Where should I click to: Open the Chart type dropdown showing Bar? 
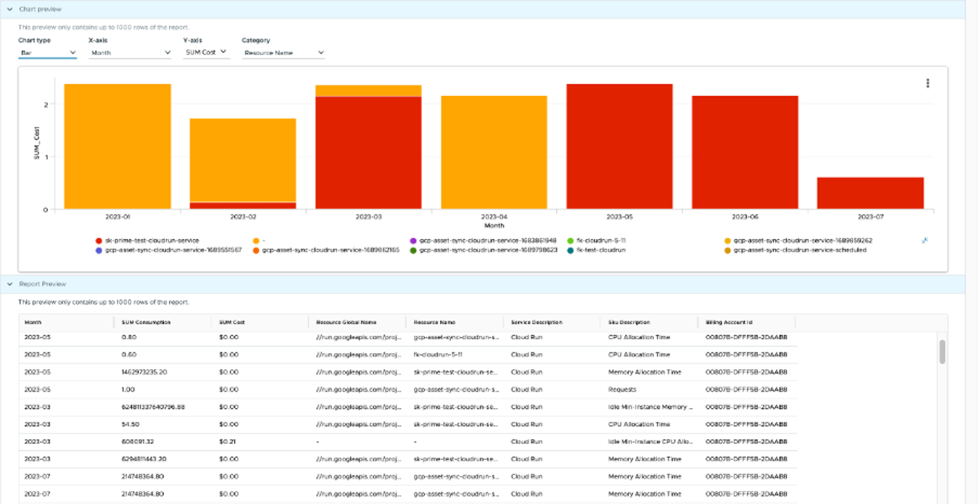(x=48, y=53)
